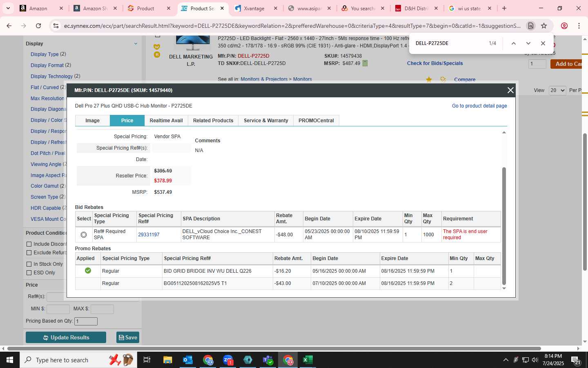Open the Find-in-page toolbar icon

pos(531,26)
